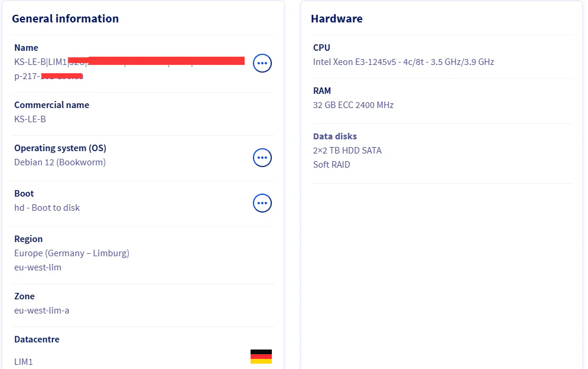Screen dimensions: 588x369
Task: Select the Debian 12 (Bookworm) text
Action: [x=60, y=162]
